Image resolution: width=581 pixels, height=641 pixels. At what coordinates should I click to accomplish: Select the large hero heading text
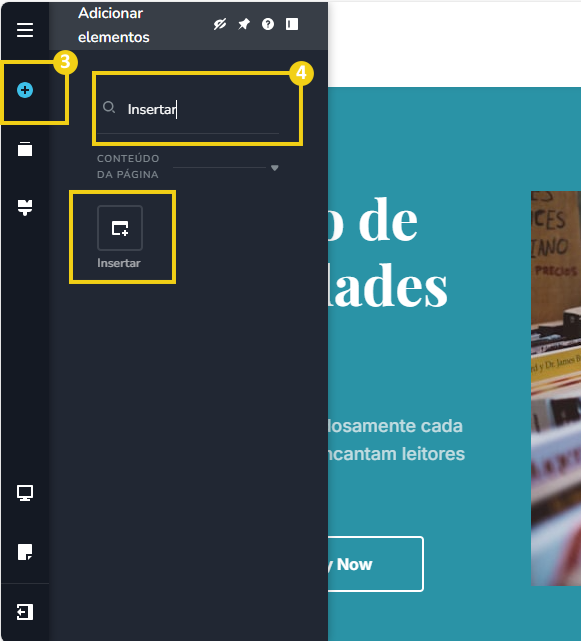pos(388,253)
